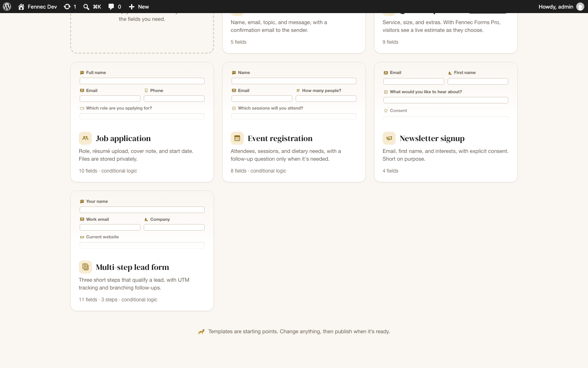
Task: Click the First name preview field in Newsletter signup
Action: [x=478, y=81]
